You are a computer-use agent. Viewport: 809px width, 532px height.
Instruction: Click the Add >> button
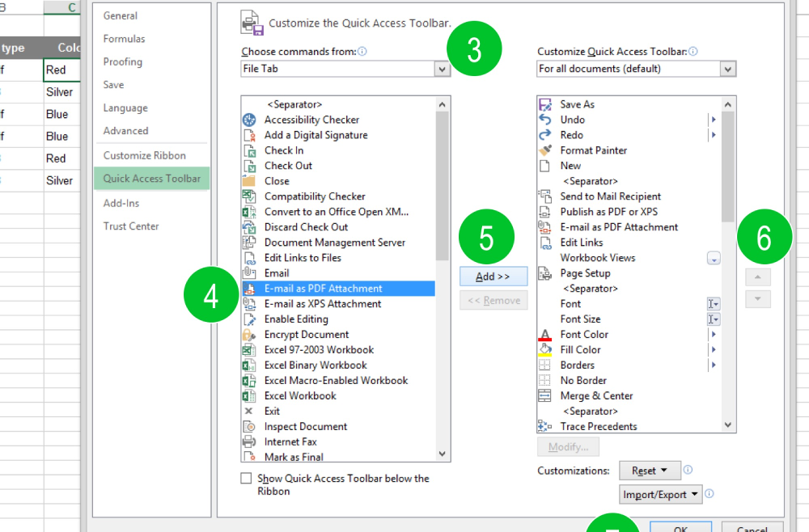coord(493,277)
